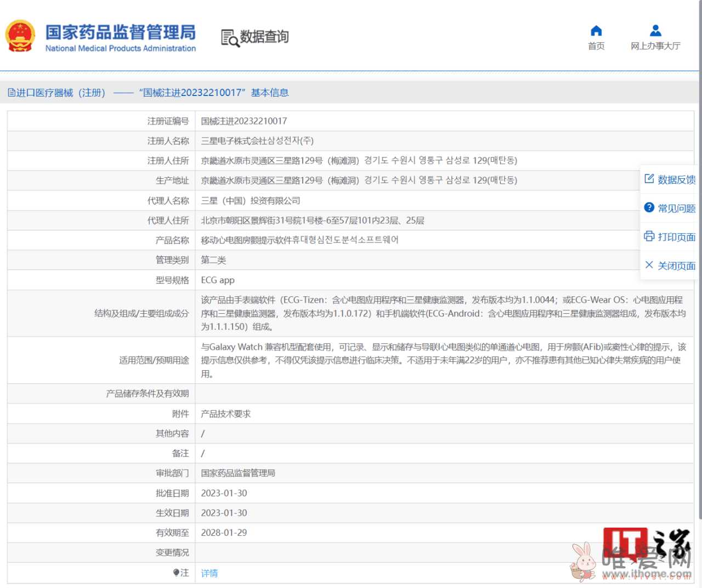Select 三星（中国）投资有限公司 agent name
Screen dimensions: 702x588
251,200
